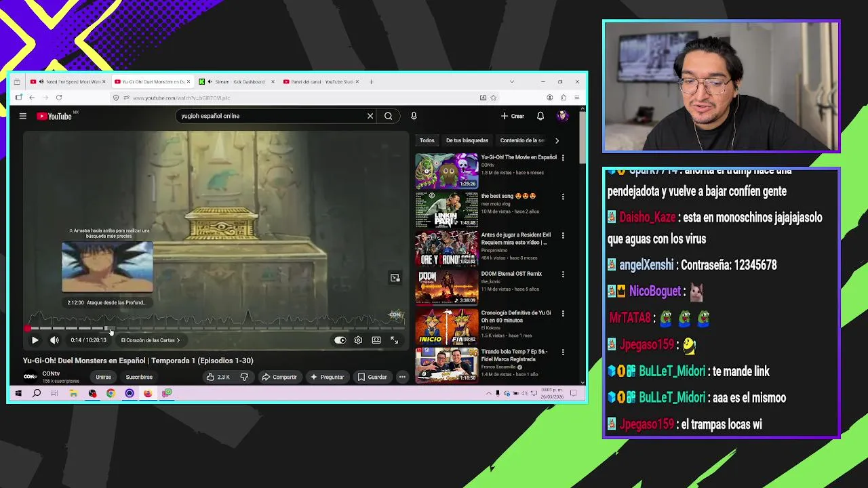Open options menu for Yu-Gi-Oh! The Movie
This screenshot has width=868, height=488.
(x=563, y=158)
